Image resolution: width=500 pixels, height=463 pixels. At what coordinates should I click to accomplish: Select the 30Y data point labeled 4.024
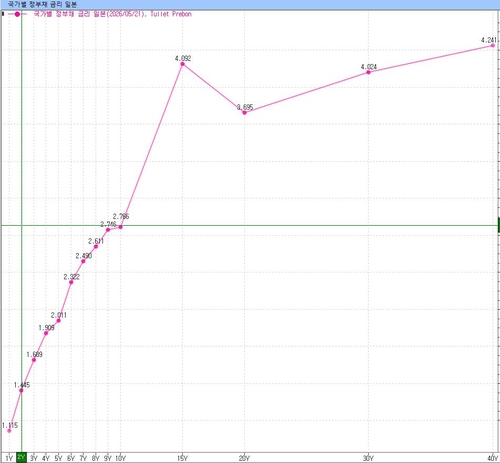368,72
